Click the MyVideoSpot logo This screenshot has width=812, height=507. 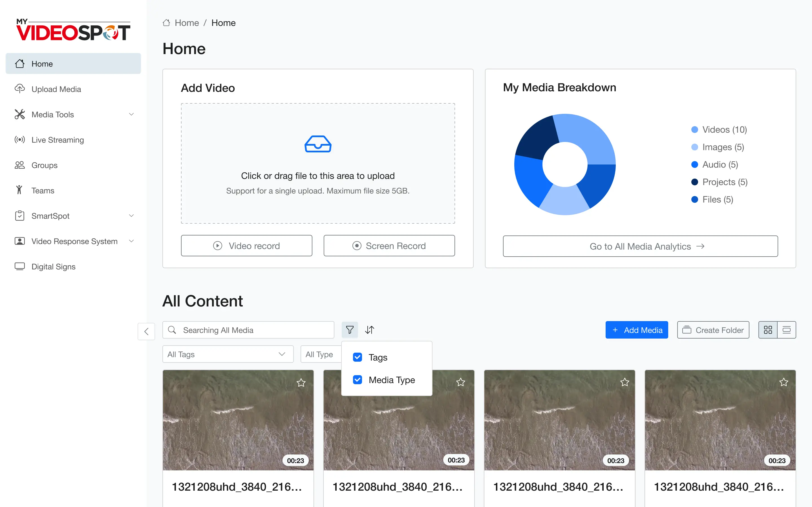click(x=73, y=30)
